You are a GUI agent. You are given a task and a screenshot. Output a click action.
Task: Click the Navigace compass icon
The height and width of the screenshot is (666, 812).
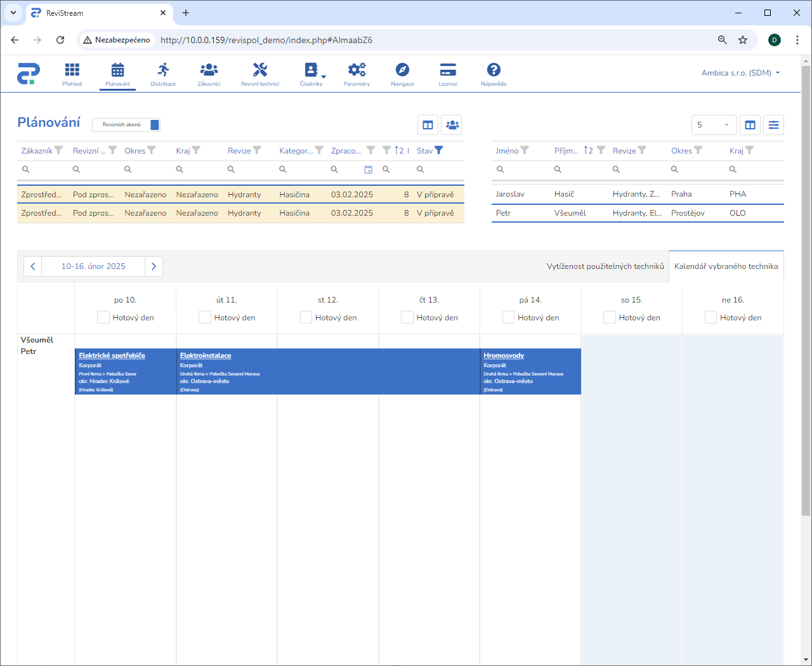tap(402, 70)
